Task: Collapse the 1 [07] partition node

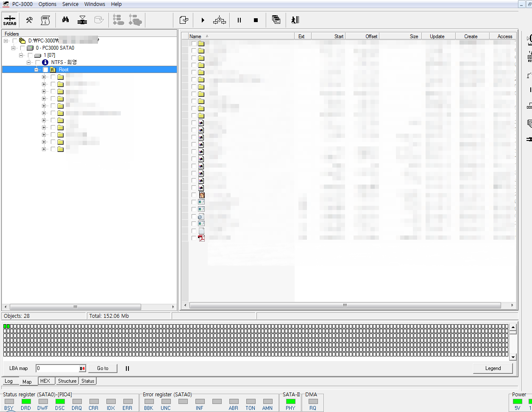Action: [x=21, y=55]
